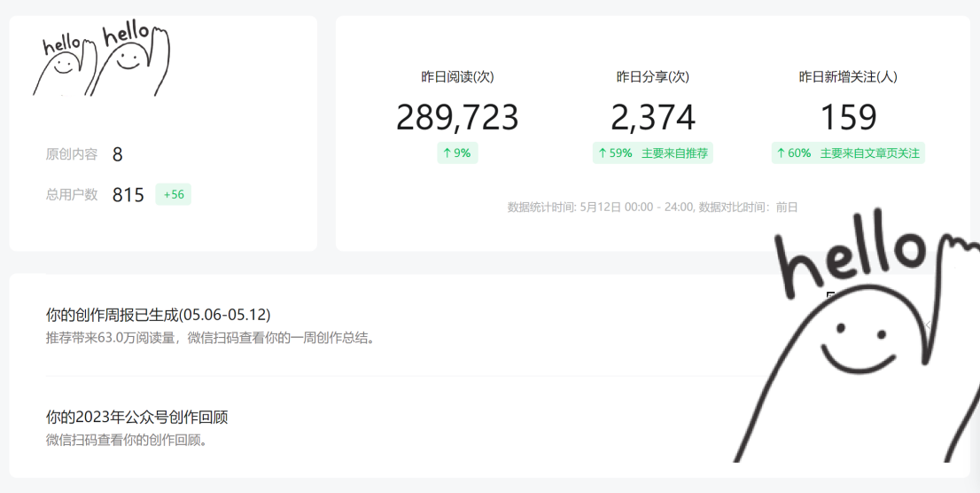980x493 pixels.
Task: Select the 主要来自推荐 tag text
Action: tap(674, 153)
